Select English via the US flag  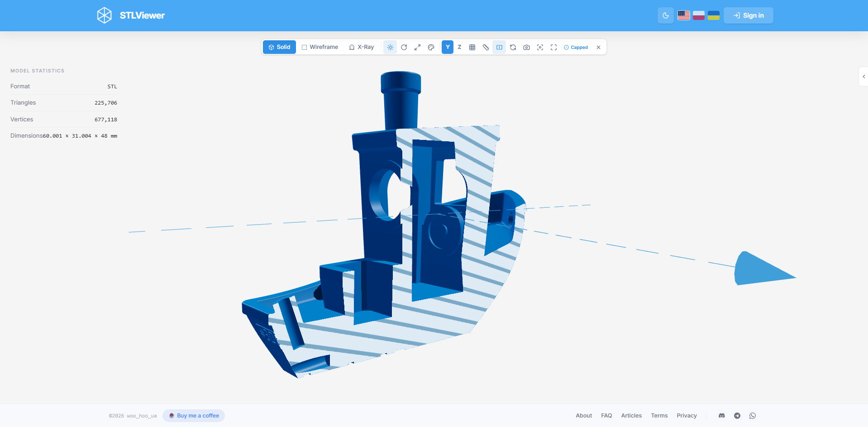pyautogui.click(x=684, y=15)
